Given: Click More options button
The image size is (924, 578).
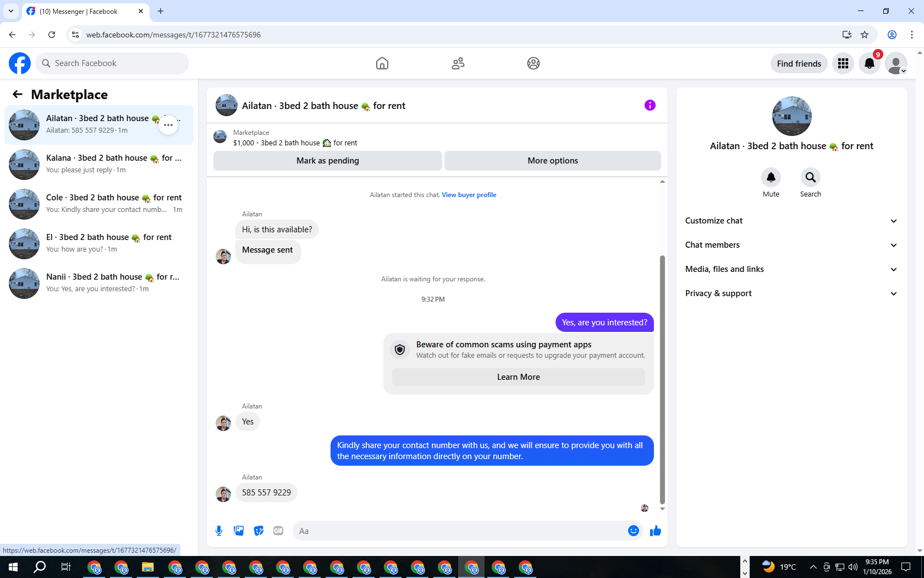Looking at the screenshot, I should click(553, 161).
